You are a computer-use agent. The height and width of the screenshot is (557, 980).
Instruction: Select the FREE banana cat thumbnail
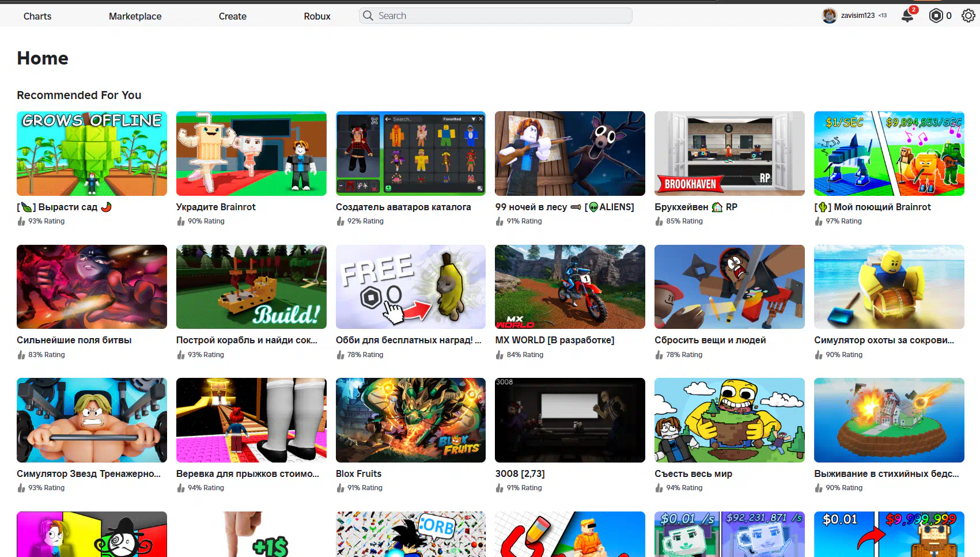click(x=411, y=287)
